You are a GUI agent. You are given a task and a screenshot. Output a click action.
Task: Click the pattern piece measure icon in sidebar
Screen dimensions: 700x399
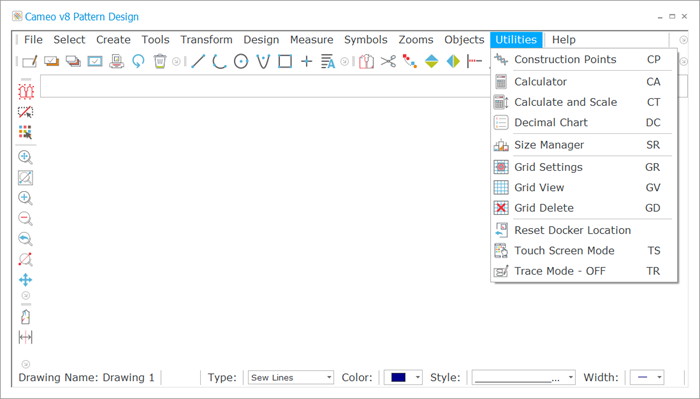[25, 317]
